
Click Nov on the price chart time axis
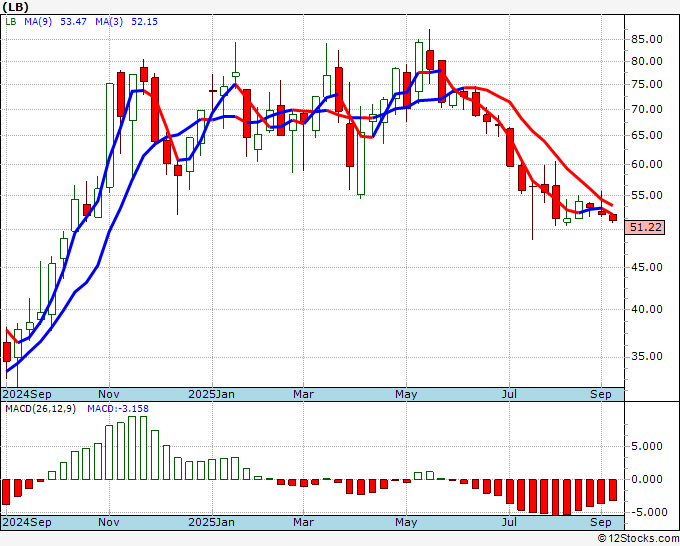109,394
